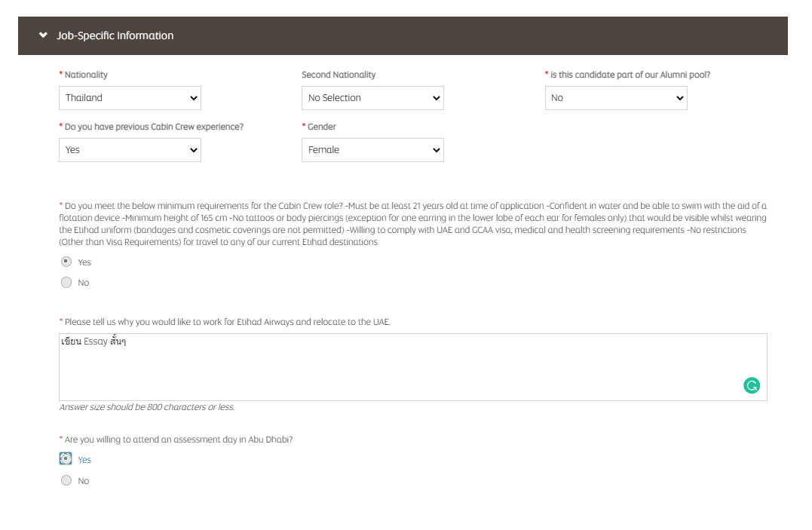
Task: Click the 'Gender' field label
Action: (322, 127)
